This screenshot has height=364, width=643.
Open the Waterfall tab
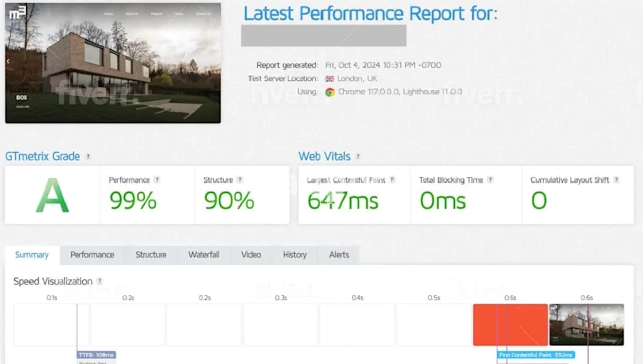click(204, 255)
